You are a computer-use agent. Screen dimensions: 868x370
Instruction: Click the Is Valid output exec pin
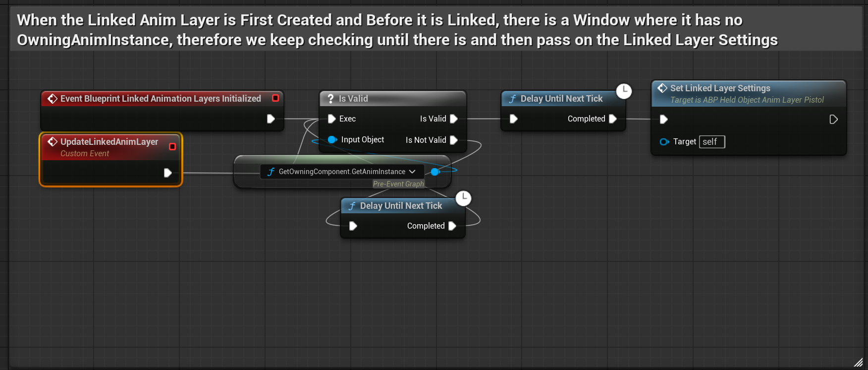tap(453, 119)
